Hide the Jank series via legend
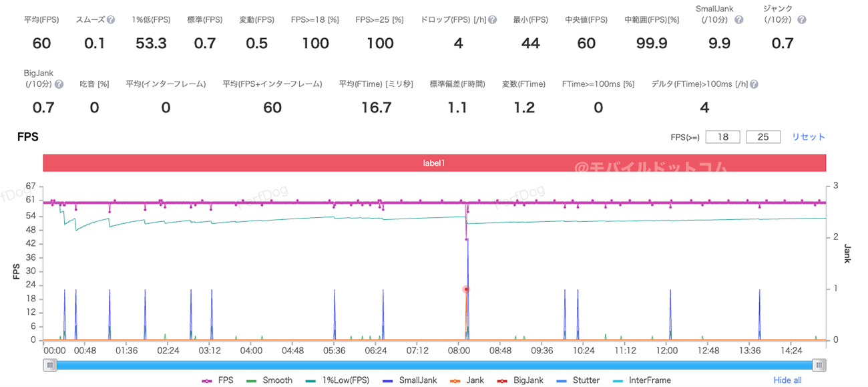868x387 pixels. pyautogui.click(x=468, y=380)
